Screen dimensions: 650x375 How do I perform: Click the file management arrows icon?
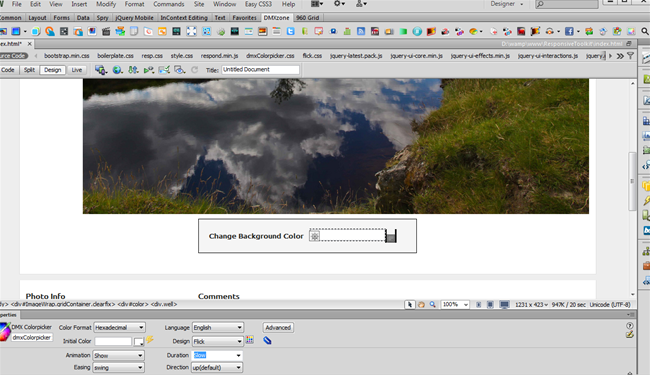click(133, 70)
